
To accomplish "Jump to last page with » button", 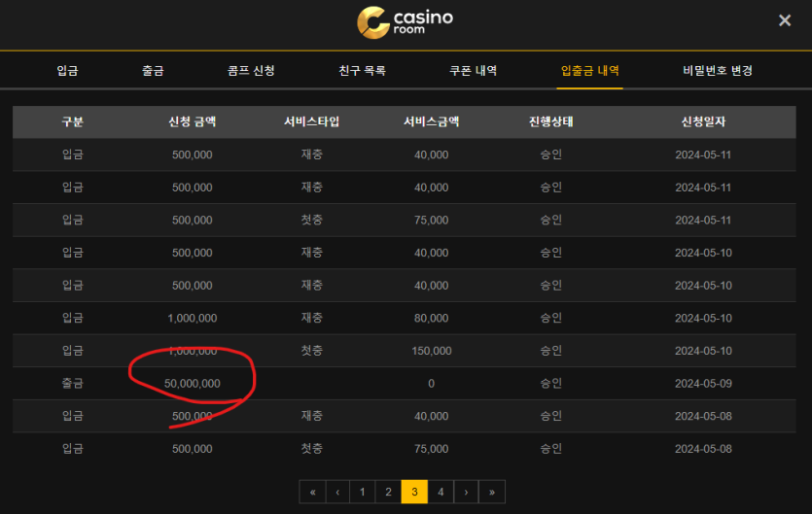I will click(492, 492).
